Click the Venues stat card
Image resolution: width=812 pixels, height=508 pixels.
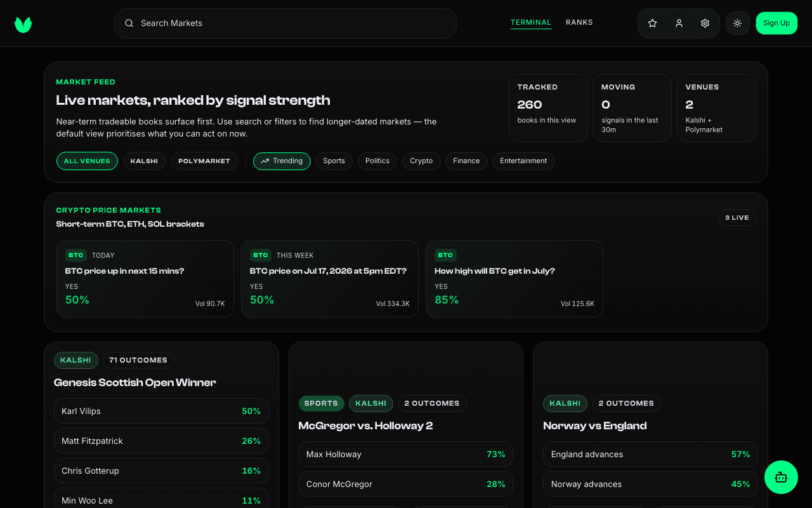click(x=716, y=108)
